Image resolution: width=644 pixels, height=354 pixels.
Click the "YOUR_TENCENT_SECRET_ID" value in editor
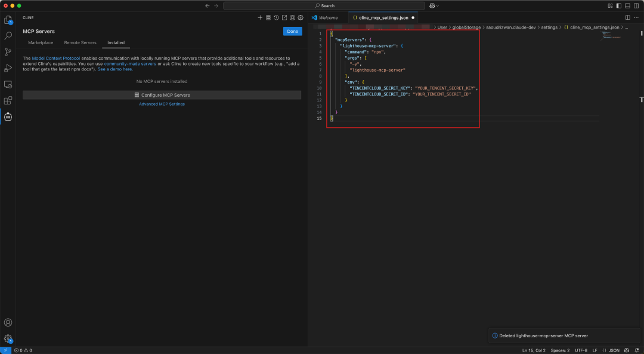pyautogui.click(x=441, y=94)
